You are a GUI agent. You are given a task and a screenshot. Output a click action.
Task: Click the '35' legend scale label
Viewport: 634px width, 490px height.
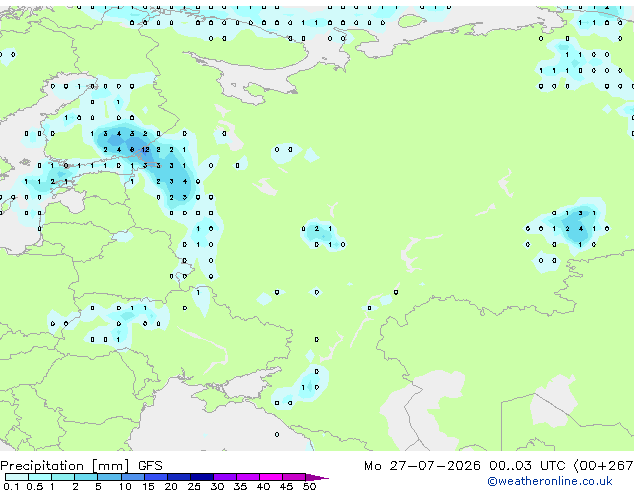pos(240,486)
